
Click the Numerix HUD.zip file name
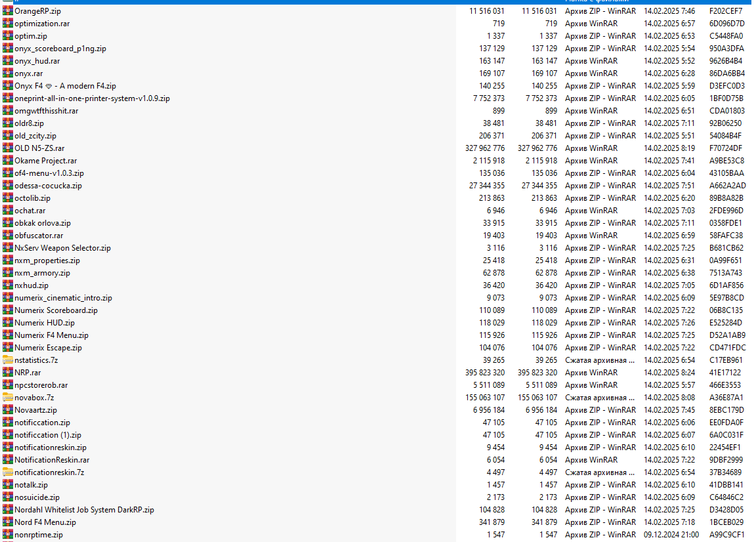(45, 323)
